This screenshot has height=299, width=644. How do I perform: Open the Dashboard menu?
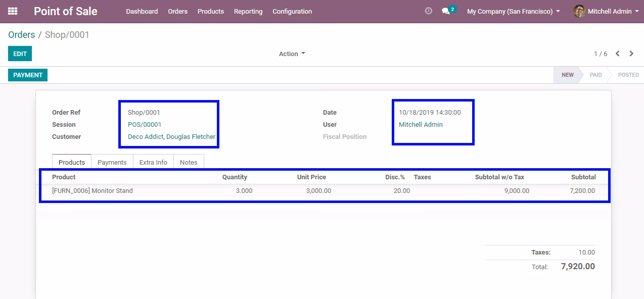[142, 11]
